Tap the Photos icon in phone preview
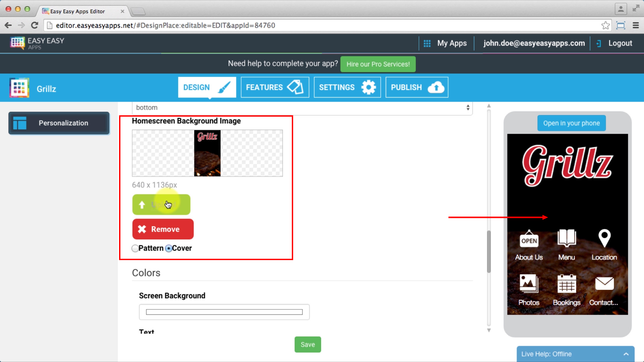The height and width of the screenshot is (362, 644). (x=529, y=284)
